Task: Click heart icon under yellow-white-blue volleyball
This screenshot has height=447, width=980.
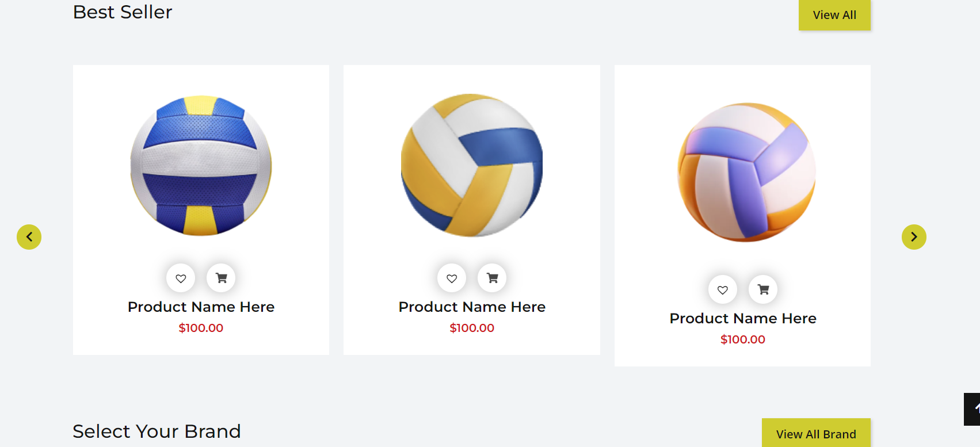Action: pyautogui.click(x=452, y=278)
